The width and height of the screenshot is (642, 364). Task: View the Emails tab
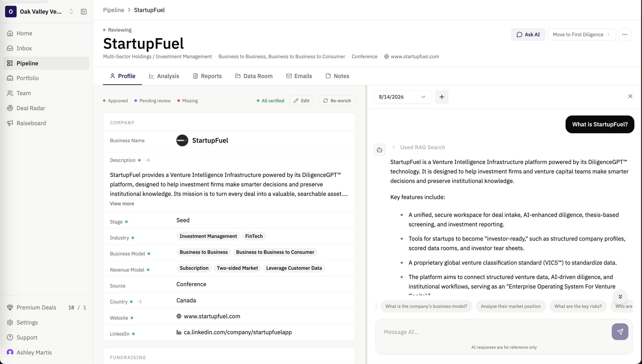coord(299,76)
